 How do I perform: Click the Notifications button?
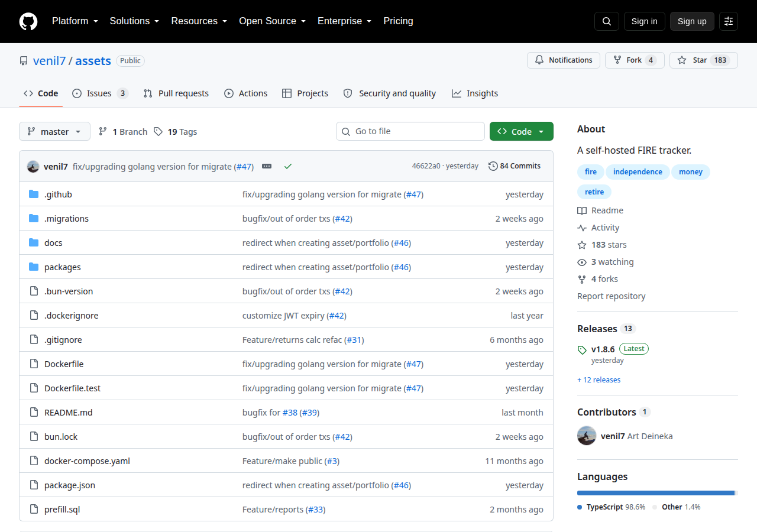pyautogui.click(x=564, y=60)
